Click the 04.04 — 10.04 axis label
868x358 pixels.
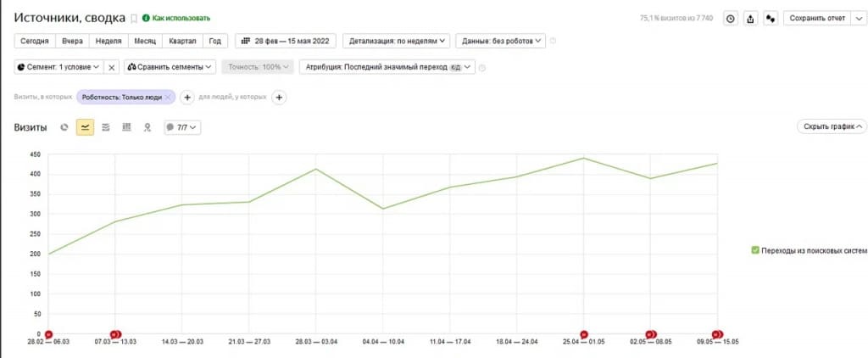[383, 342]
